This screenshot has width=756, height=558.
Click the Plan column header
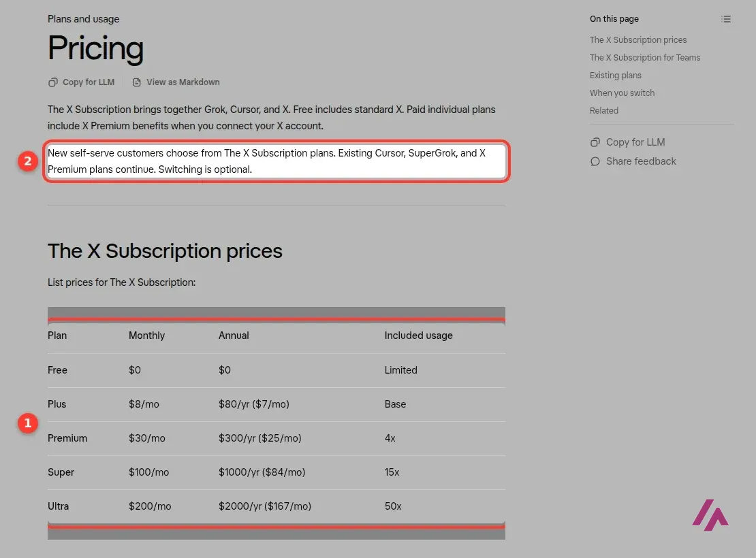coord(57,335)
